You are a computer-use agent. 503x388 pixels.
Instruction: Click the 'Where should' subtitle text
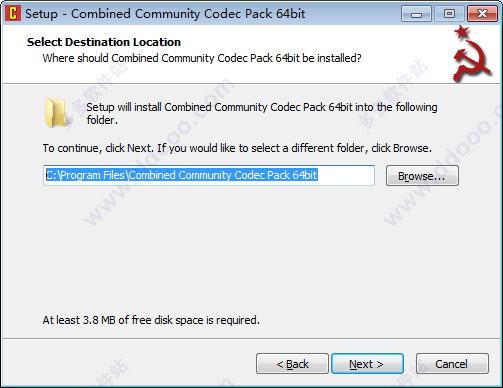click(x=202, y=58)
